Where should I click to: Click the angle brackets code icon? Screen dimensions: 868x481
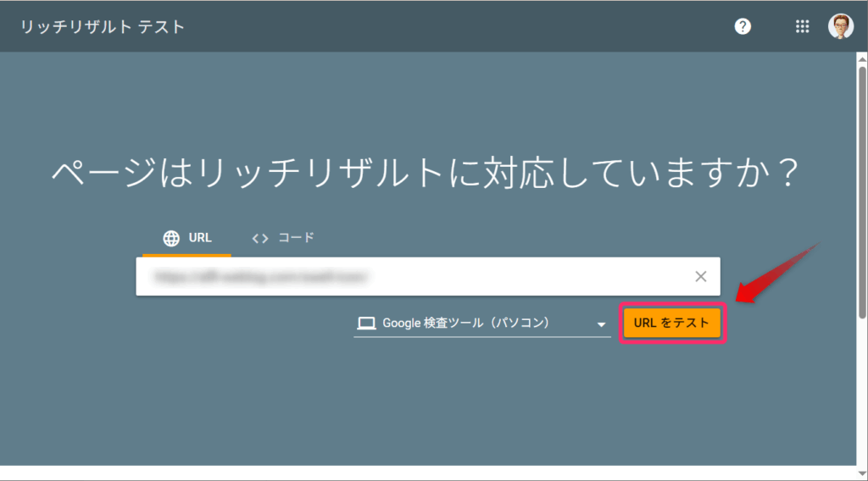[x=260, y=238]
